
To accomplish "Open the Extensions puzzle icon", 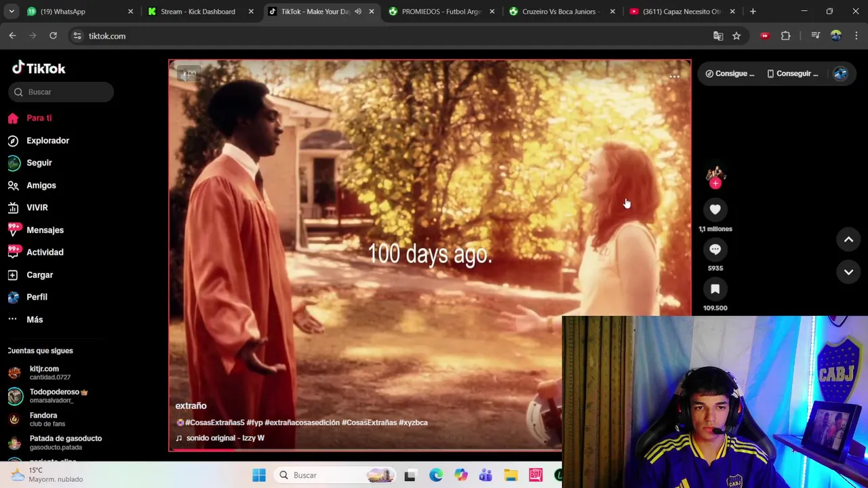I will [786, 36].
